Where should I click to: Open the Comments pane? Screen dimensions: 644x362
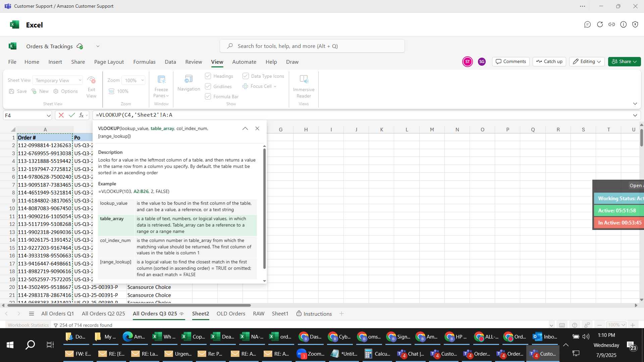[511, 62]
